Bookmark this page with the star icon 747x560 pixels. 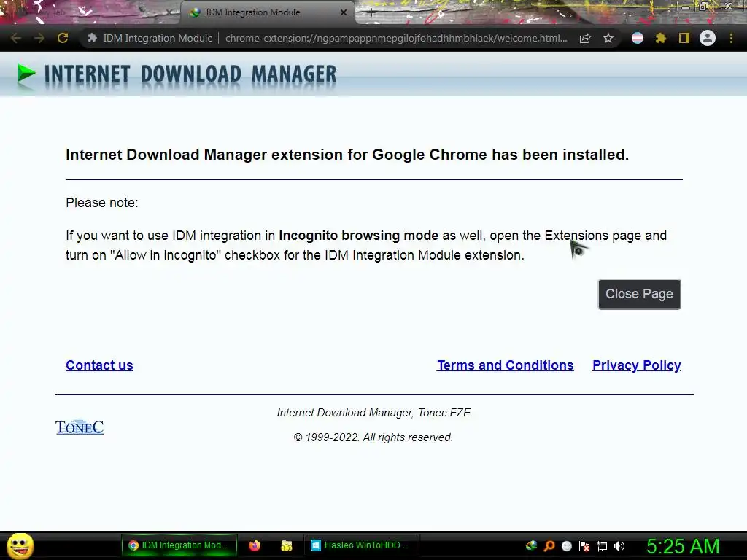pos(608,38)
